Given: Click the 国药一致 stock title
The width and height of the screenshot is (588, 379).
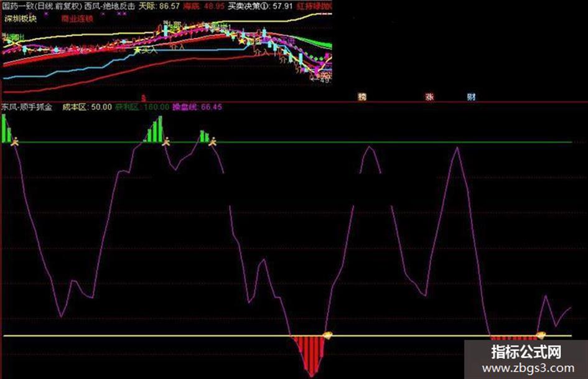Looking at the screenshot, I should pyautogui.click(x=17, y=6).
